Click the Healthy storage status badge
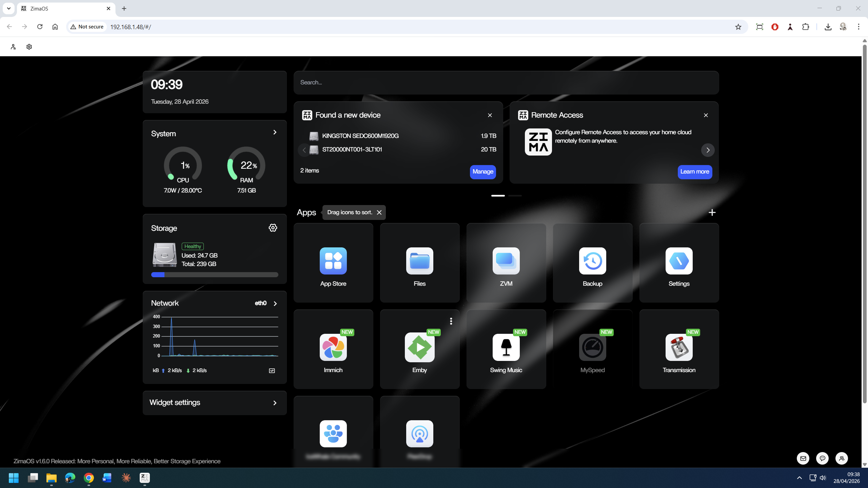868x488 pixels. tap(193, 246)
